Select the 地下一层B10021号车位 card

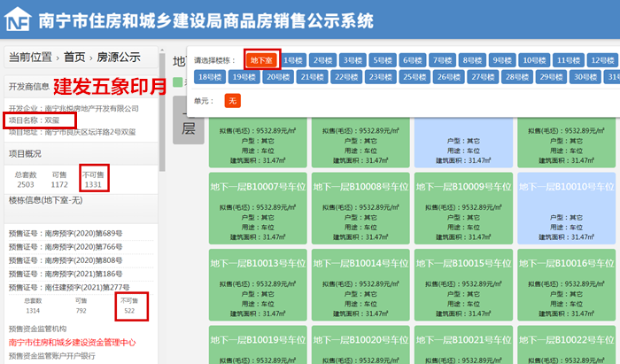point(463,345)
